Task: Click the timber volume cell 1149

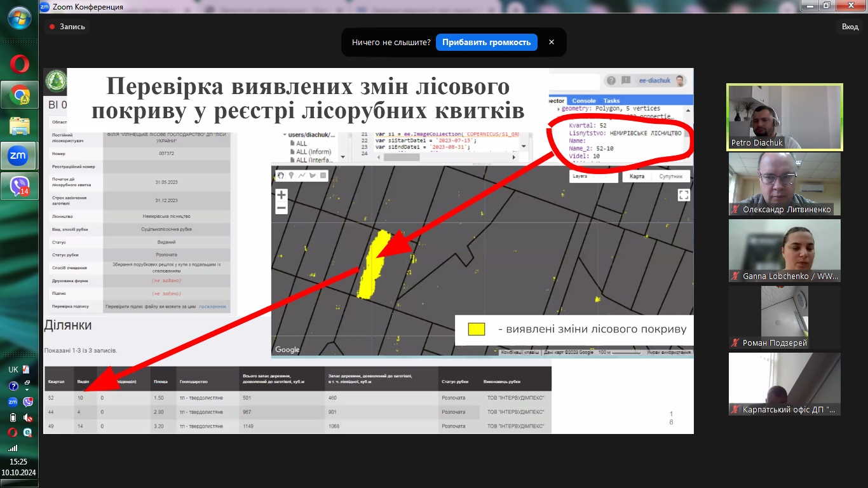Action: click(x=281, y=426)
